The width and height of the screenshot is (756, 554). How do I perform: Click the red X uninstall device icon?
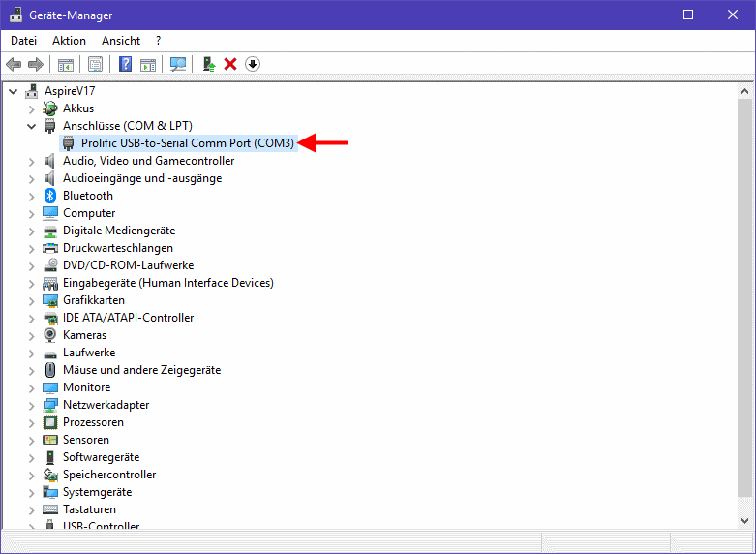(x=230, y=64)
